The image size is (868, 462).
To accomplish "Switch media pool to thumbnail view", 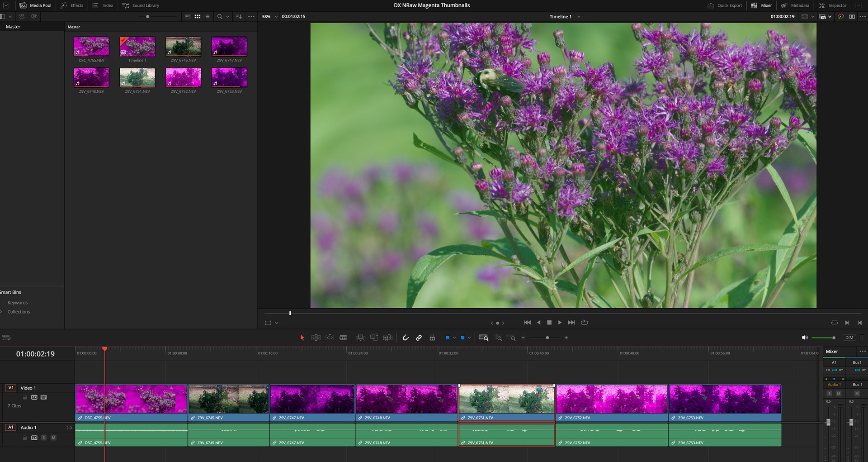I will coord(198,16).
